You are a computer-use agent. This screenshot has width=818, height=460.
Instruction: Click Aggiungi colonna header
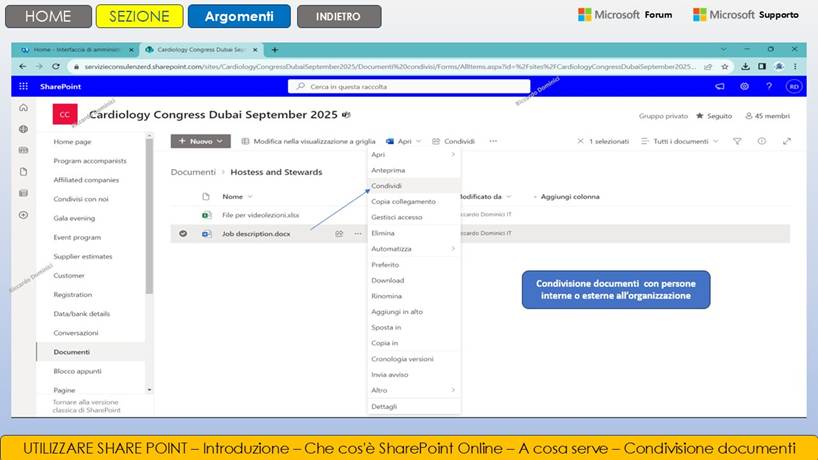pyautogui.click(x=568, y=197)
